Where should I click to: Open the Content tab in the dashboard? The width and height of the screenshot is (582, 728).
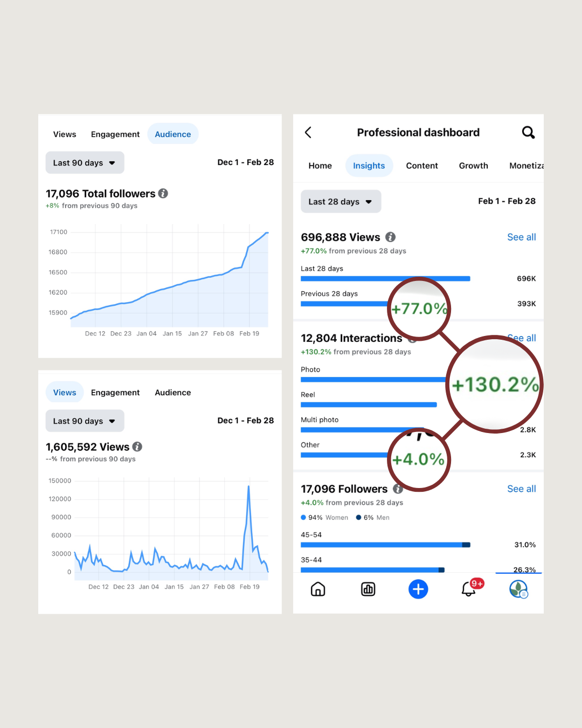(x=422, y=166)
